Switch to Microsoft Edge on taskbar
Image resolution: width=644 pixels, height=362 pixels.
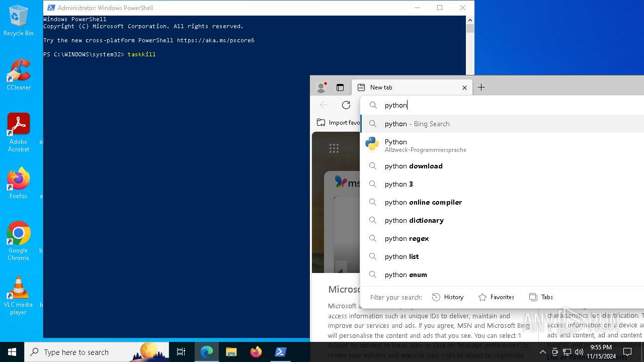(x=207, y=352)
